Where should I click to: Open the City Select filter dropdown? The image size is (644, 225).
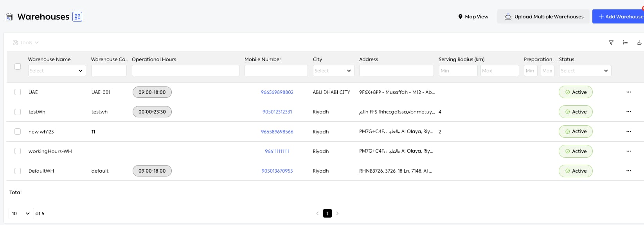(334, 70)
